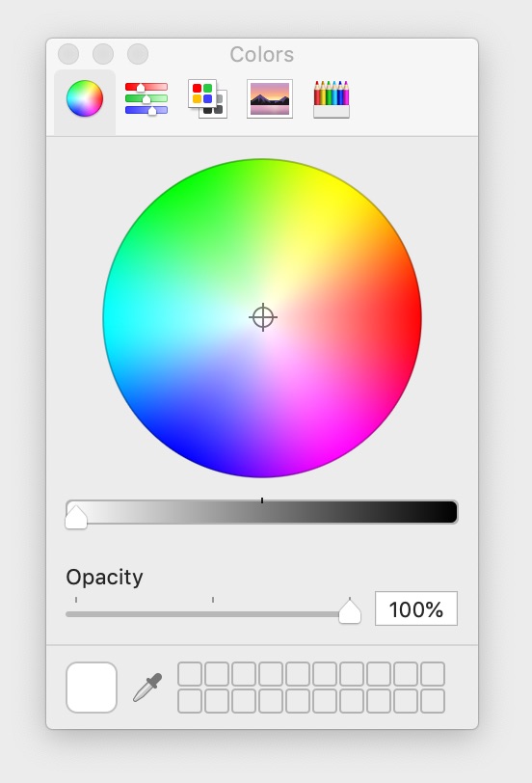The height and width of the screenshot is (783, 532).
Task: Pick a color with the eyedropper tool
Action: click(147, 688)
